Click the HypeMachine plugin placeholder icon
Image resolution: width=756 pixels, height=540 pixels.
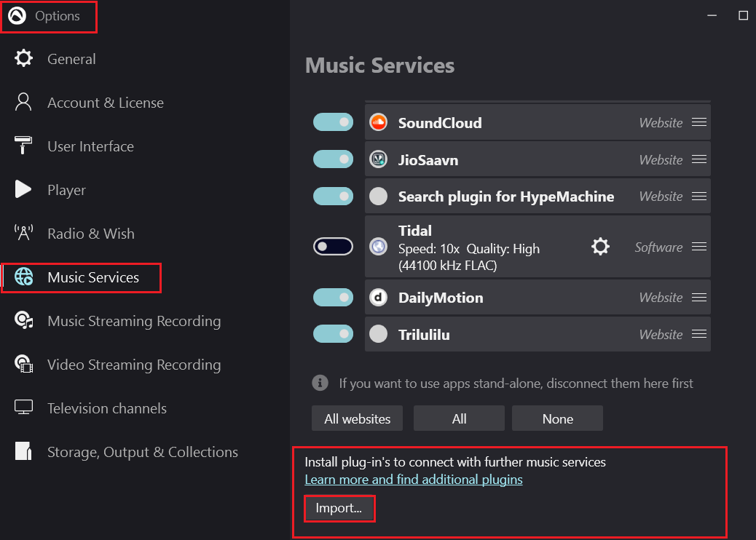(x=379, y=196)
